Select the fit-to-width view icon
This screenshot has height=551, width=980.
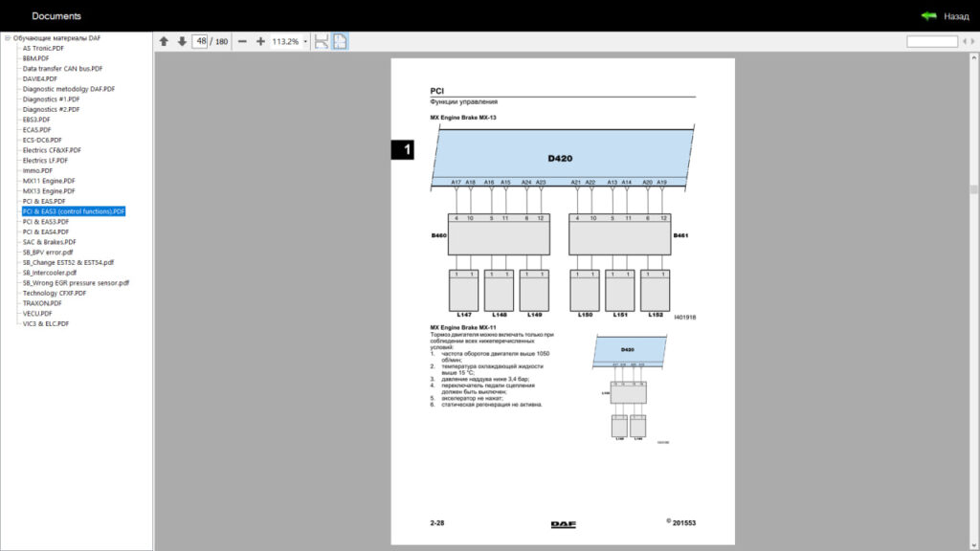pyautogui.click(x=322, y=41)
